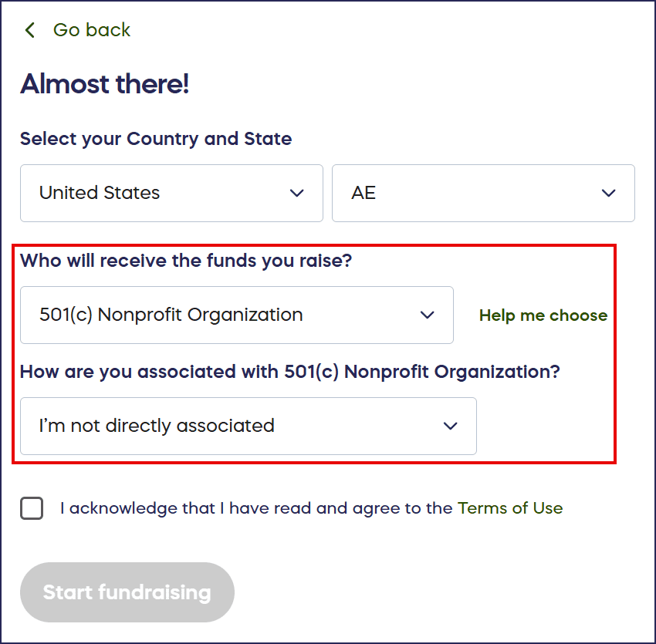Image resolution: width=656 pixels, height=644 pixels.
Task: Click the chevron in the AE state selector
Action: coord(609,193)
